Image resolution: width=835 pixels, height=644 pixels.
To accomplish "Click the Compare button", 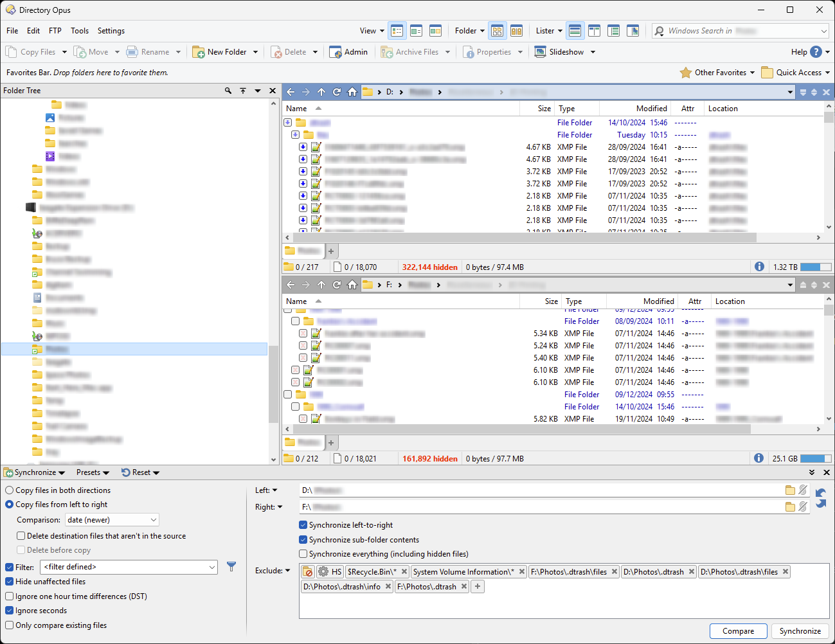I will pos(739,631).
